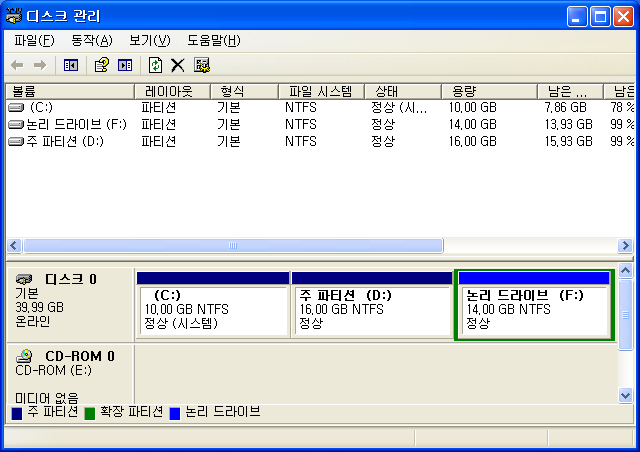Click the Disk Management title bar icon
The width and height of the screenshot is (640, 452).
(x=13, y=16)
